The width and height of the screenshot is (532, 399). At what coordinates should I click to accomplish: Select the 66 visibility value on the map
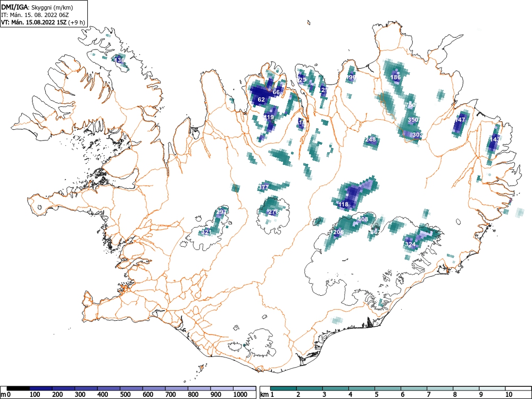[276, 92]
